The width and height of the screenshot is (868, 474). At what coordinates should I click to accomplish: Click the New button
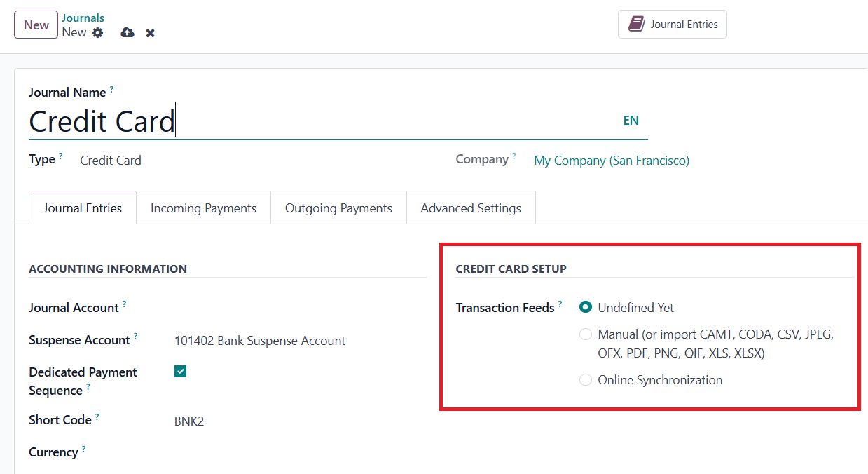36,25
